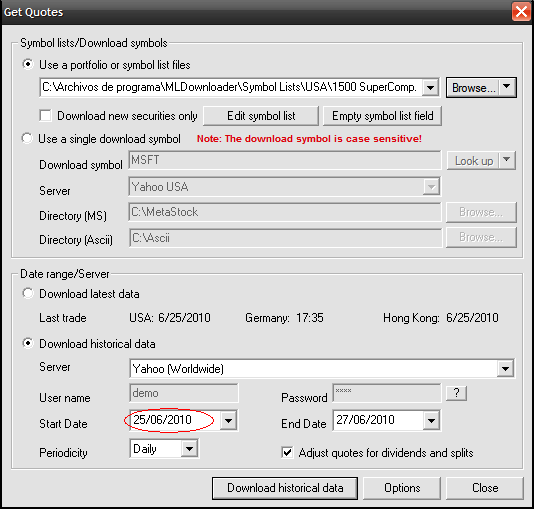Open the End Date calendar dropdown
Screen dimensions: 534x509
click(431, 420)
